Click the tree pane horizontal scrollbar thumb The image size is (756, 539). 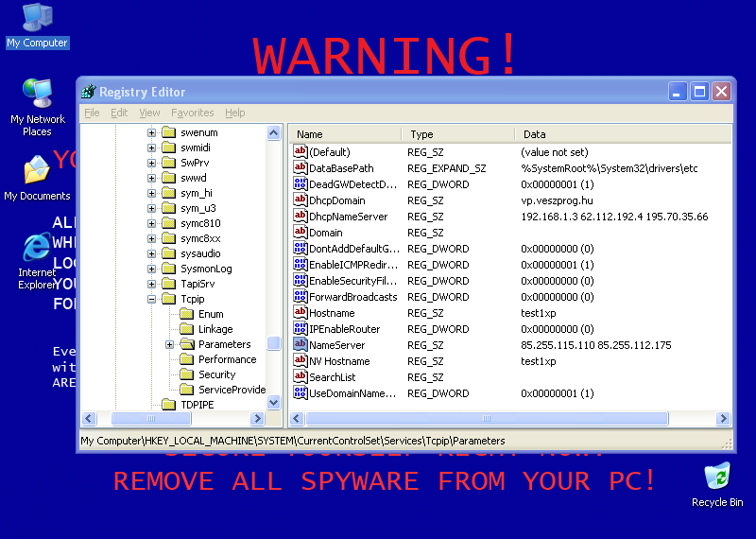click(151, 418)
